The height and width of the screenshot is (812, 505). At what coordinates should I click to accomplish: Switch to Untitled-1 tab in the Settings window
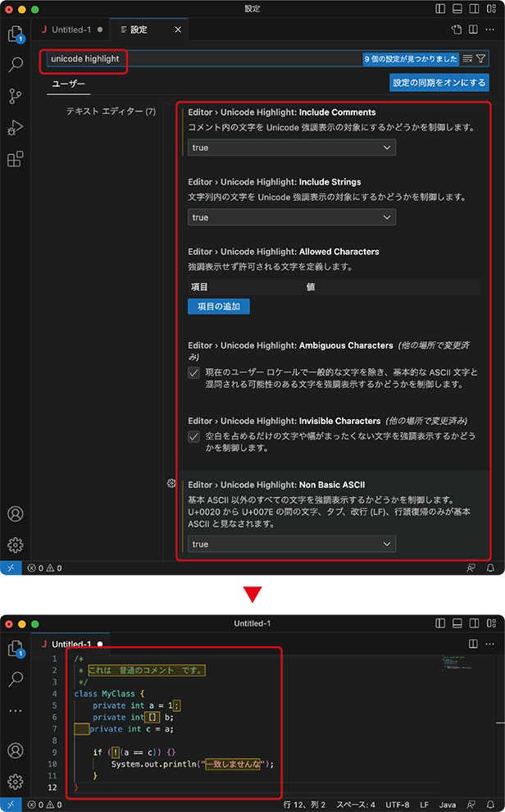click(x=71, y=30)
